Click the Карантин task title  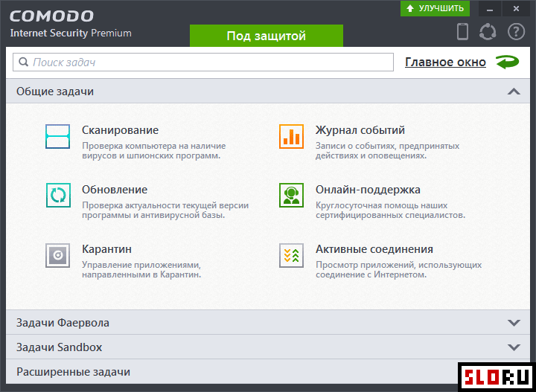[x=106, y=249]
